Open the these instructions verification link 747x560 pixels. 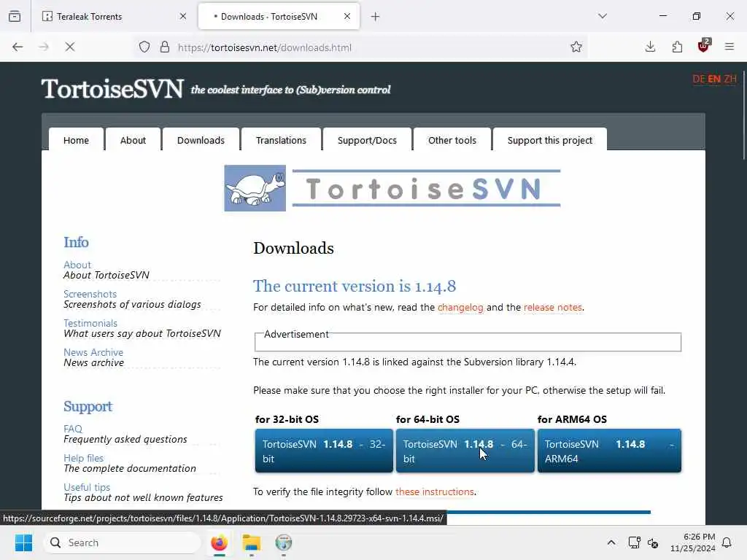[x=435, y=491]
